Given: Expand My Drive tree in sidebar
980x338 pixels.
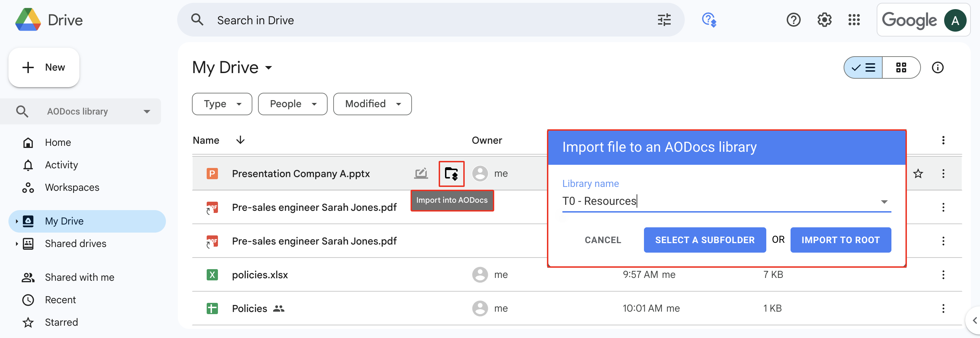Looking at the screenshot, I should [x=17, y=221].
